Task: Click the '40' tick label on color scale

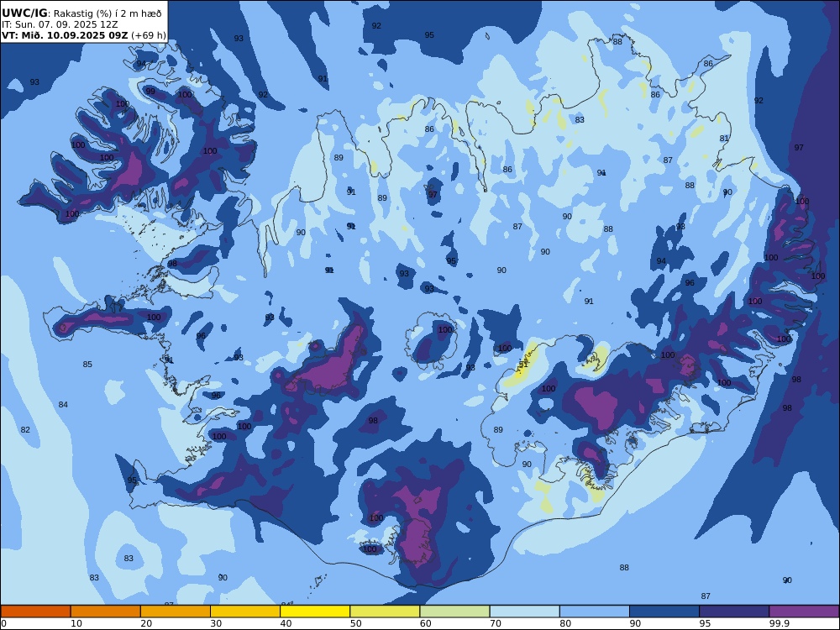Action: [x=286, y=623]
